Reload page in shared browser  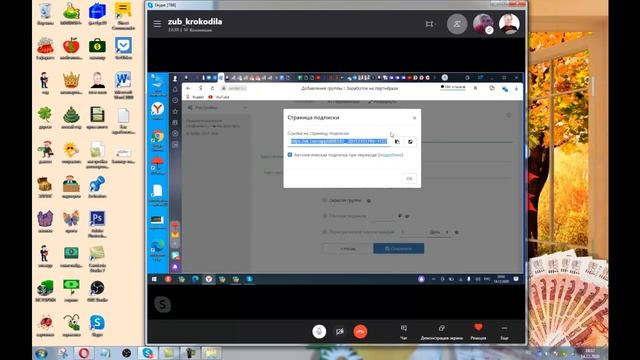212,88
